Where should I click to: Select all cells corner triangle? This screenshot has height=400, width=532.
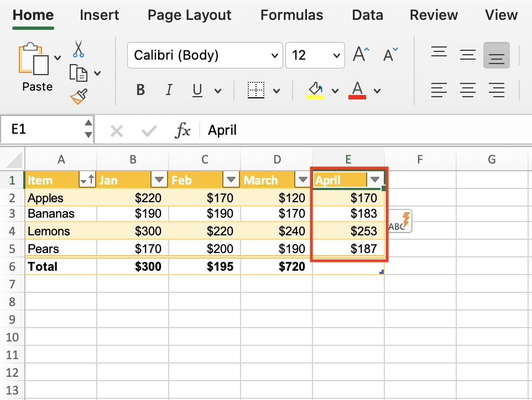click(x=14, y=160)
